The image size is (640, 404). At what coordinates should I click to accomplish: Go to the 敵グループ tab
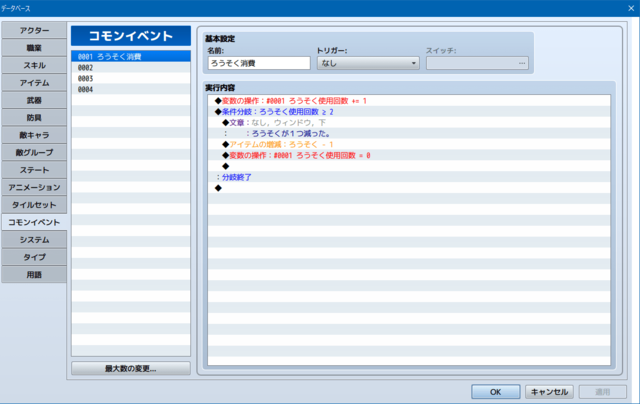pyautogui.click(x=34, y=153)
